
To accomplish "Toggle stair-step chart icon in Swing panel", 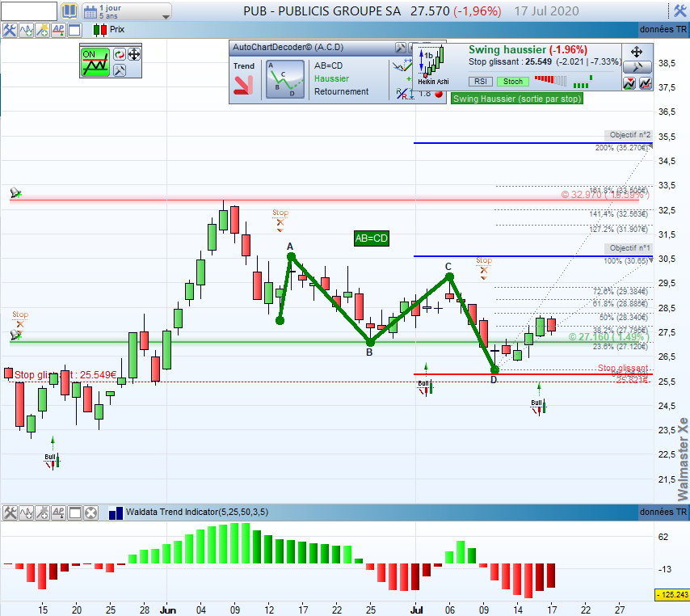I will click(646, 82).
